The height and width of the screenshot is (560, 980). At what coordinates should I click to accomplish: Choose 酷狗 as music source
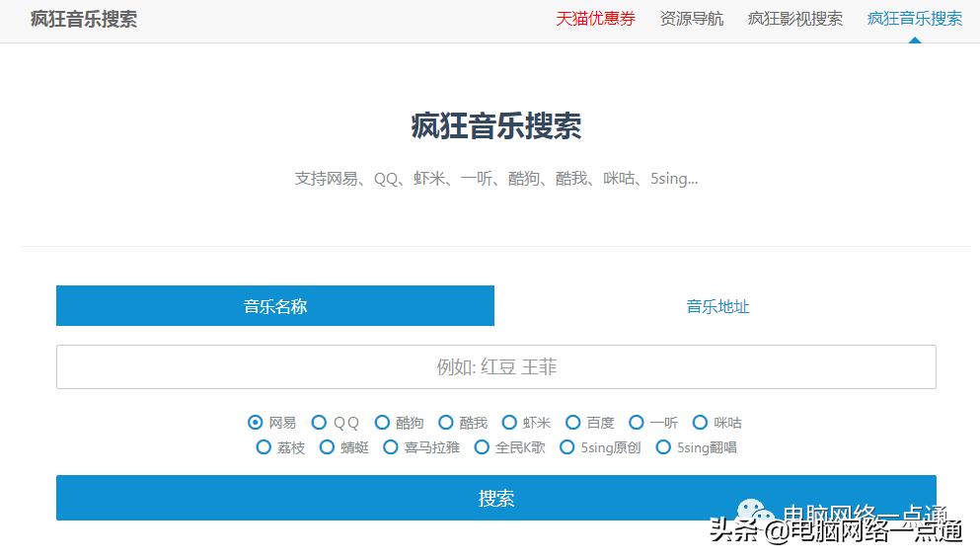(382, 423)
